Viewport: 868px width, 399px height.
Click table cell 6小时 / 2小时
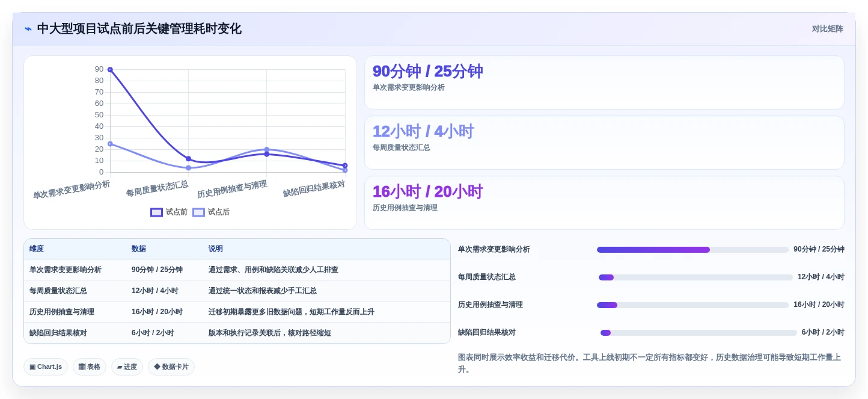[x=153, y=333]
